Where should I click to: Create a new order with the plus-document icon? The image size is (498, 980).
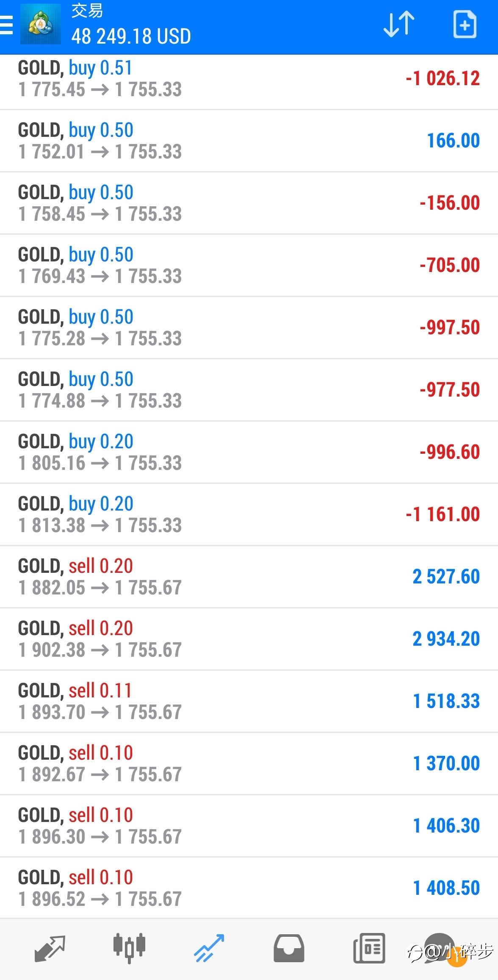pyautogui.click(x=465, y=25)
